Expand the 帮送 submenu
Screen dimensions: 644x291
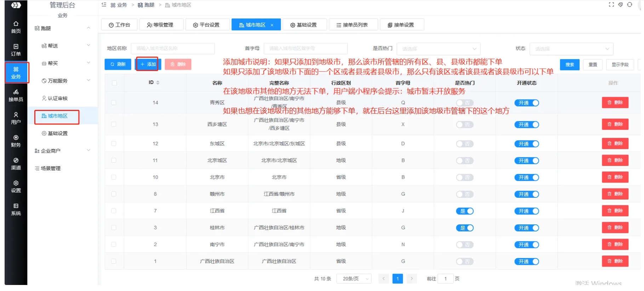pos(89,45)
